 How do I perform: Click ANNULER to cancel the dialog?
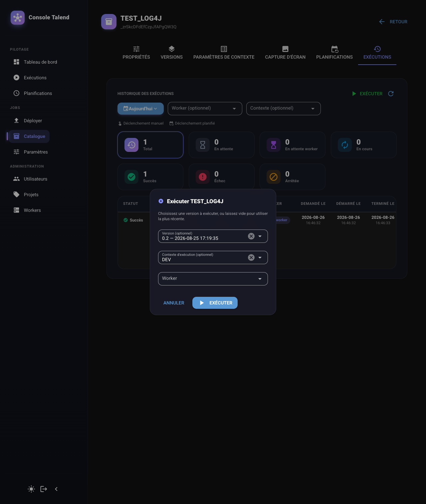click(x=174, y=303)
